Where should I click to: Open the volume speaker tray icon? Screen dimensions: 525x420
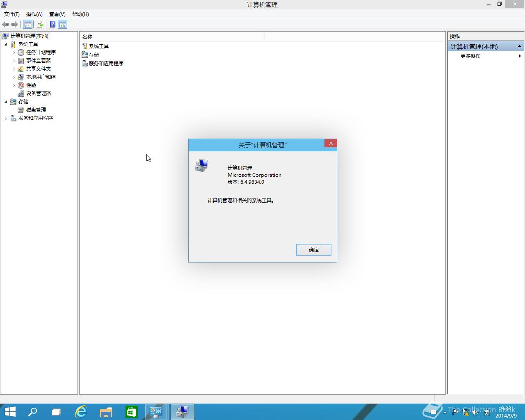pyautogui.click(x=476, y=412)
